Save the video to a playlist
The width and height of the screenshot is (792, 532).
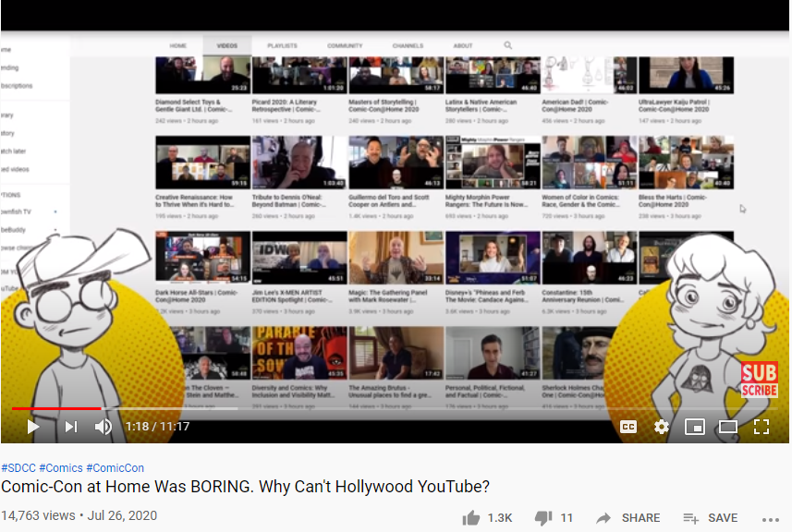[x=710, y=518]
